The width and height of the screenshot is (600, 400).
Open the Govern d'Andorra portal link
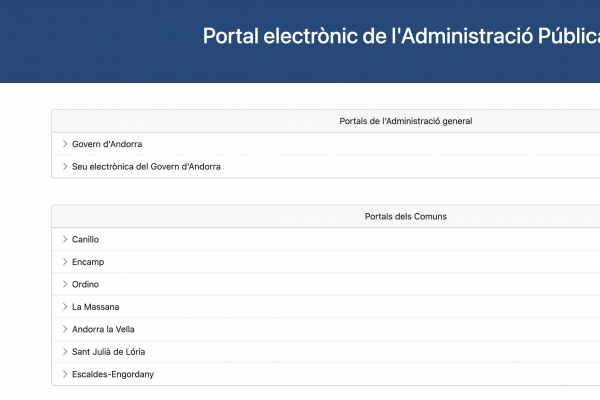pyautogui.click(x=107, y=144)
